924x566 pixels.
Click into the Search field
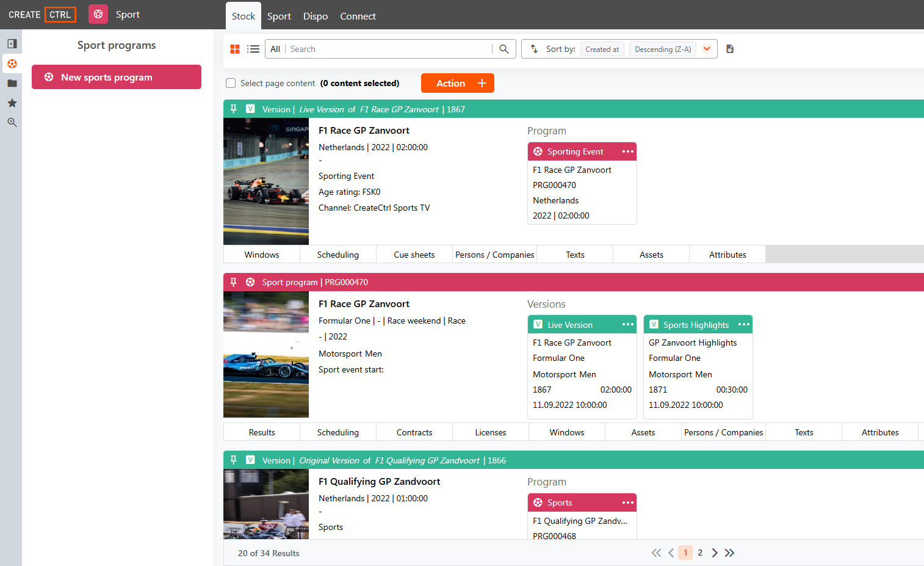(x=389, y=49)
